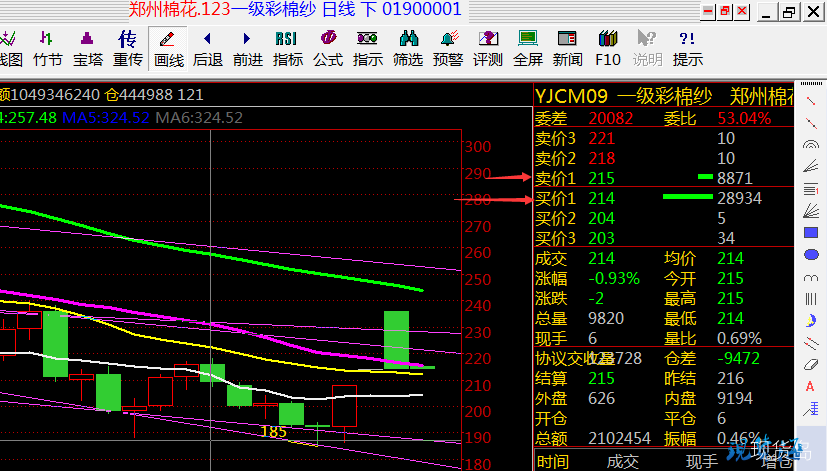The width and height of the screenshot is (827, 471).
Task: Switch to 全屏 full screen mode
Action: click(x=527, y=47)
